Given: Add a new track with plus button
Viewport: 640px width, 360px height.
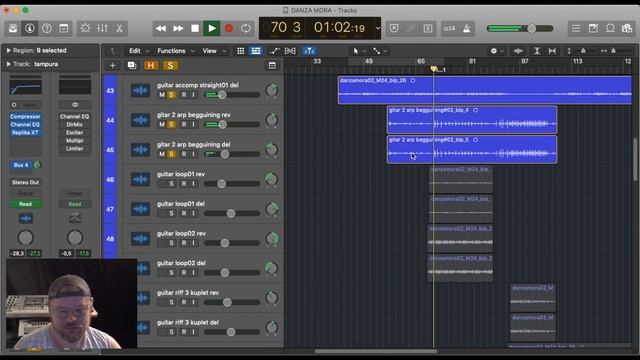Looking at the screenshot, I should coord(113,66).
